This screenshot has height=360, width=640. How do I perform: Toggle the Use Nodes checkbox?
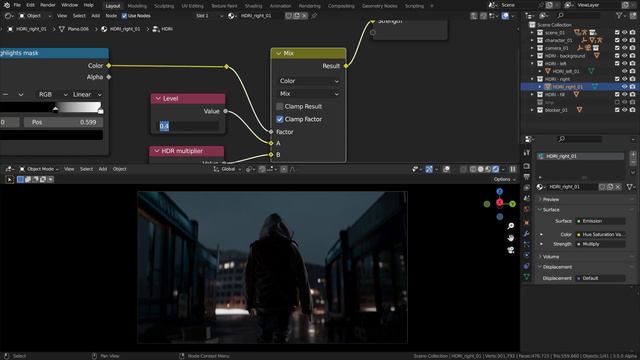click(124, 16)
